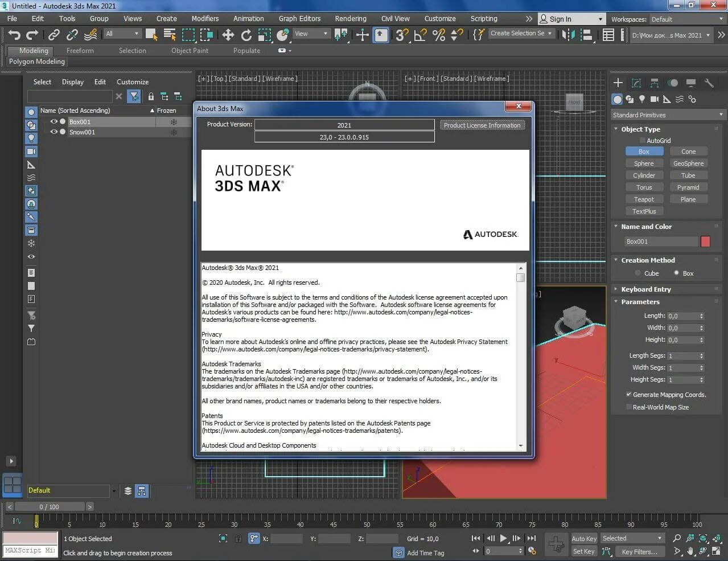The image size is (728, 561).
Task: Click the Mirror tool icon
Action: click(568, 35)
